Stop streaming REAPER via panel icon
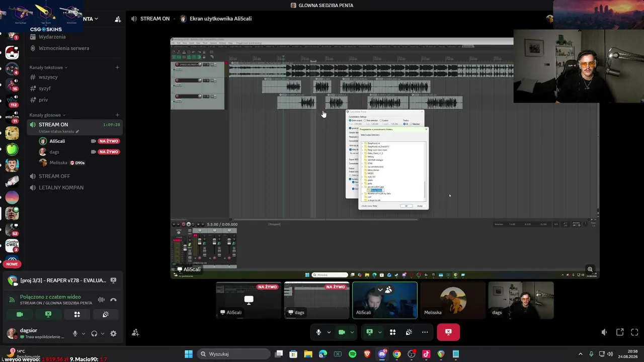Screen dimensions: 644x362 tap(113, 281)
